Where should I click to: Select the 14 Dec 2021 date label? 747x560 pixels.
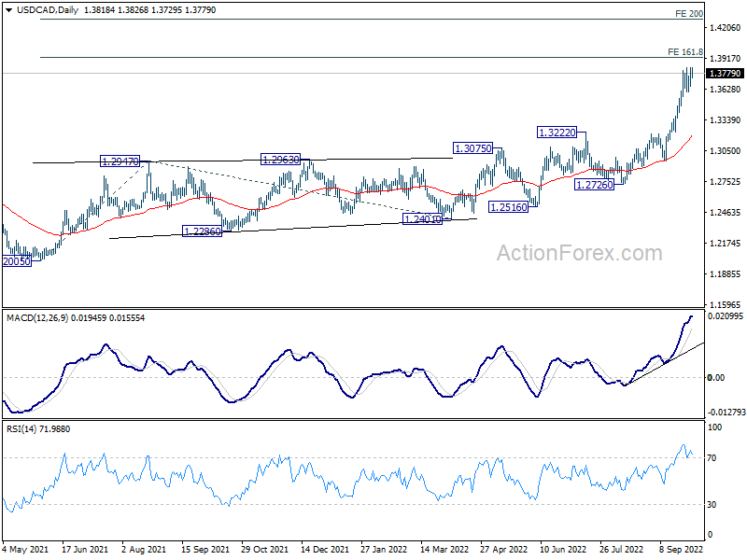(324, 550)
